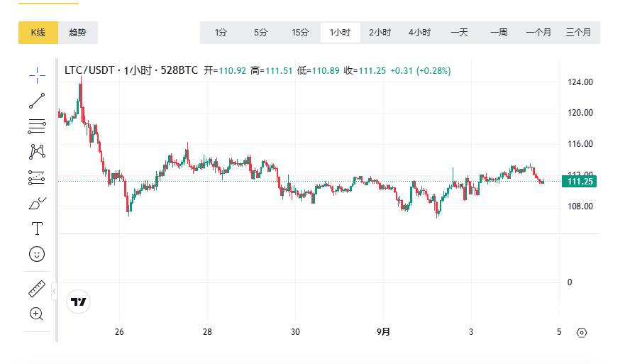Activate the zoom in tool

37,314
